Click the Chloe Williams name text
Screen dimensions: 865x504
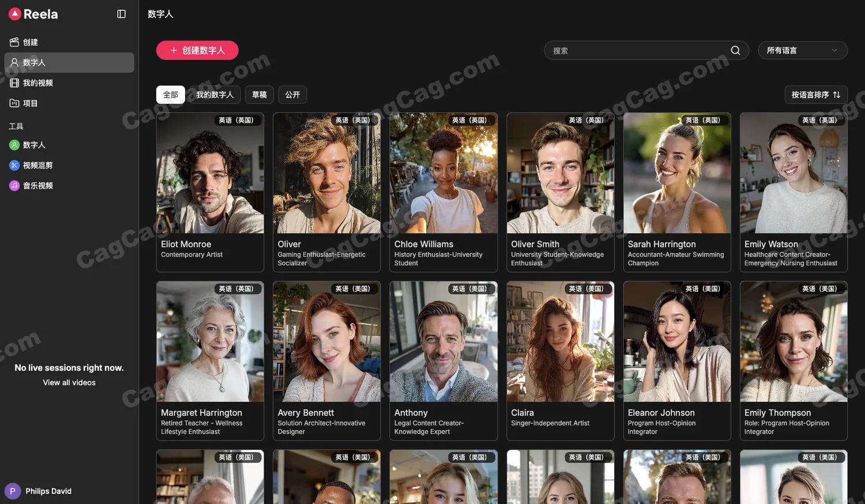(424, 245)
